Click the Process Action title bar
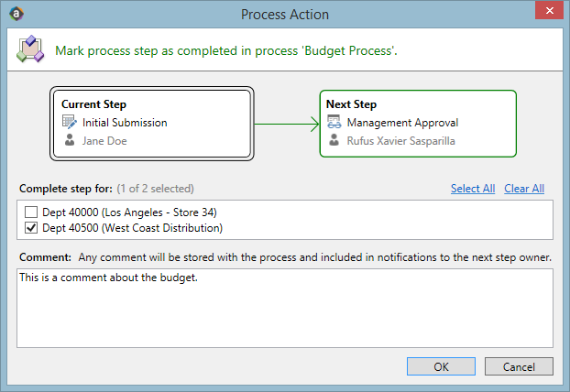This screenshot has width=570, height=392. tap(284, 14)
